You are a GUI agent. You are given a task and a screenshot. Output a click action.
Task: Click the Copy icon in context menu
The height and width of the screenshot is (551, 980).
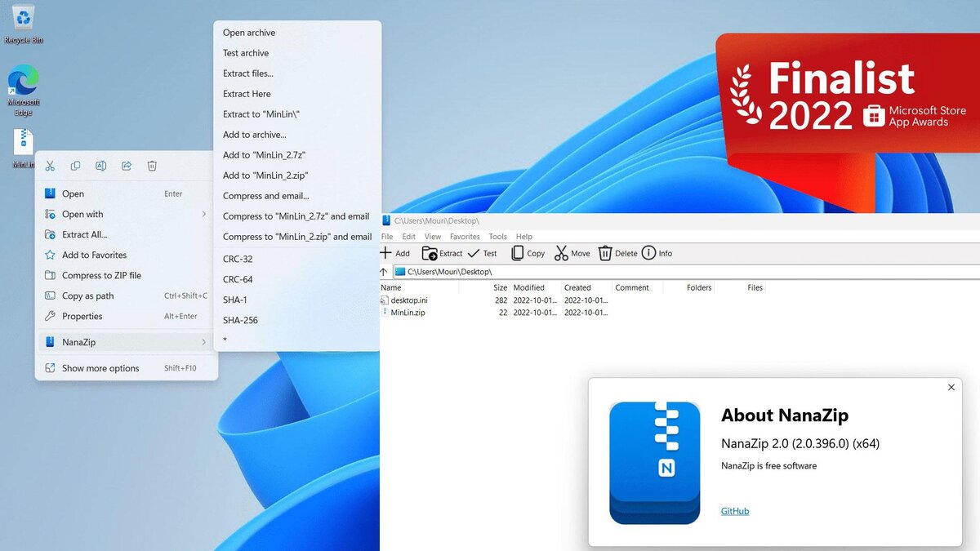point(75,166)
